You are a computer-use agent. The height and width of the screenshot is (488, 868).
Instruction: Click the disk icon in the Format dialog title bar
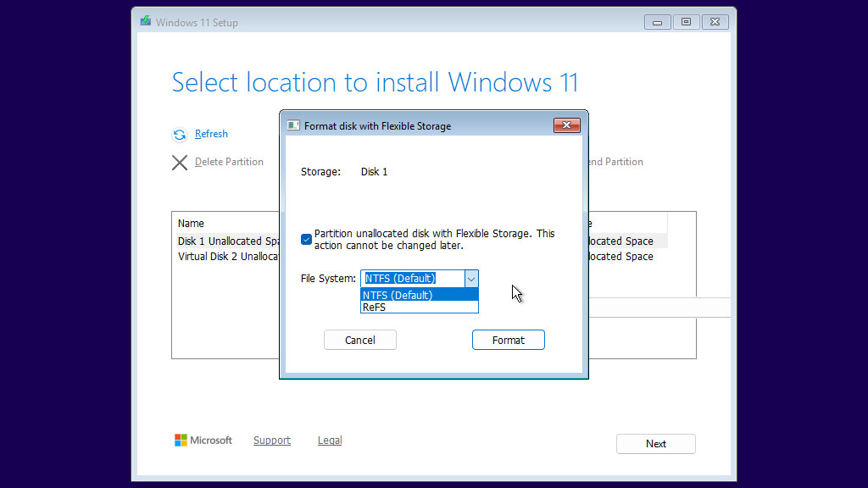pos(292,125)
